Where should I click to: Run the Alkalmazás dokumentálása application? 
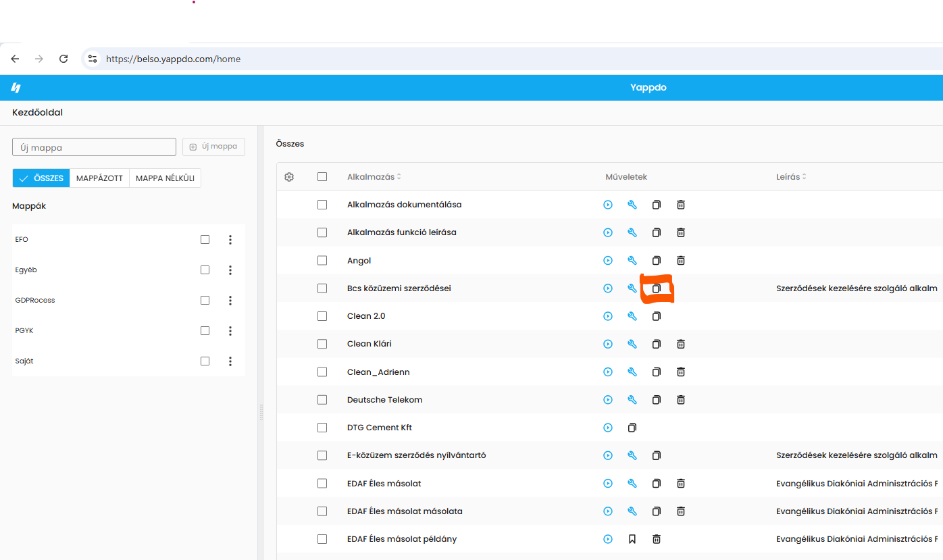[x=608, y=205]
